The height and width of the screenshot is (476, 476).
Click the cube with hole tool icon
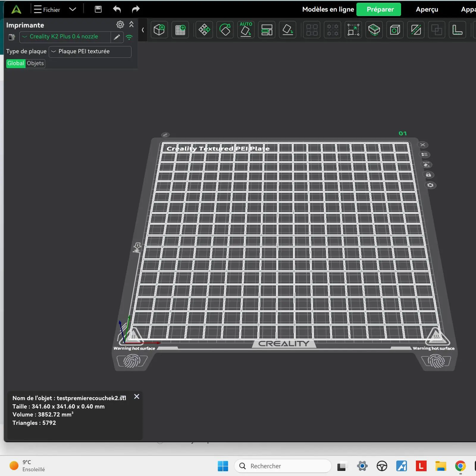coord(395,30)
